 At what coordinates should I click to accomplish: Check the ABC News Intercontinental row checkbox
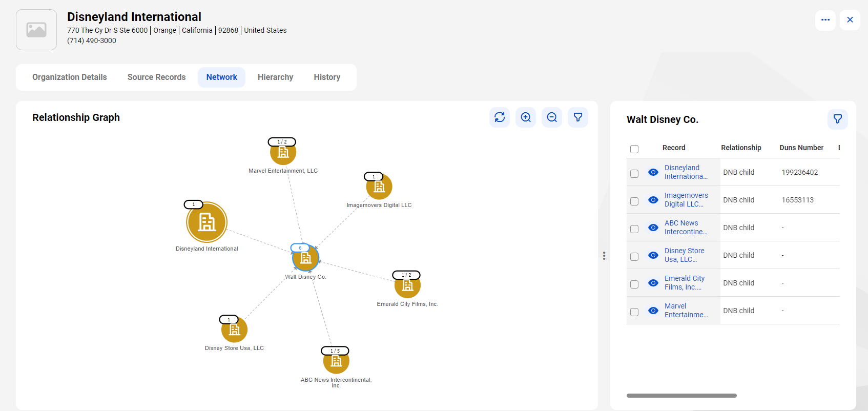(634, 229)
